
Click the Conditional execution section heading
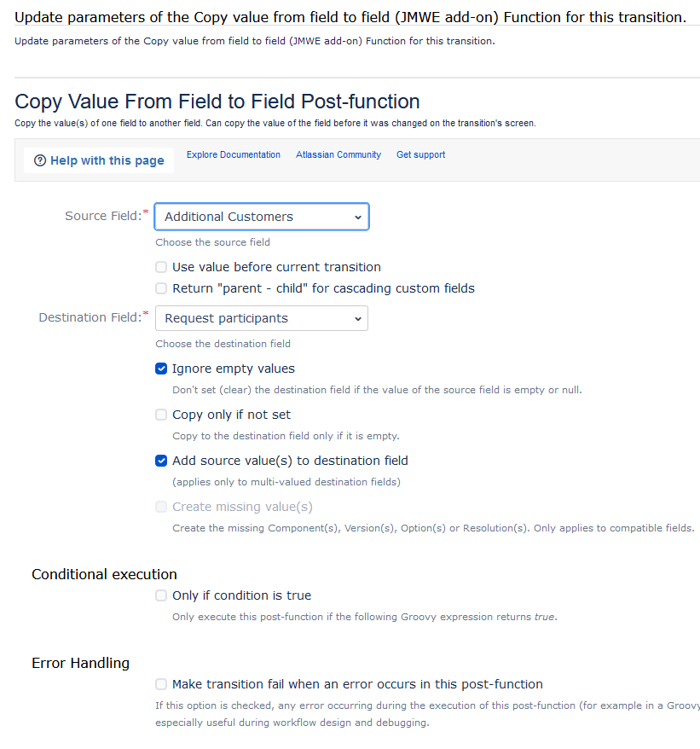point(104,574)
